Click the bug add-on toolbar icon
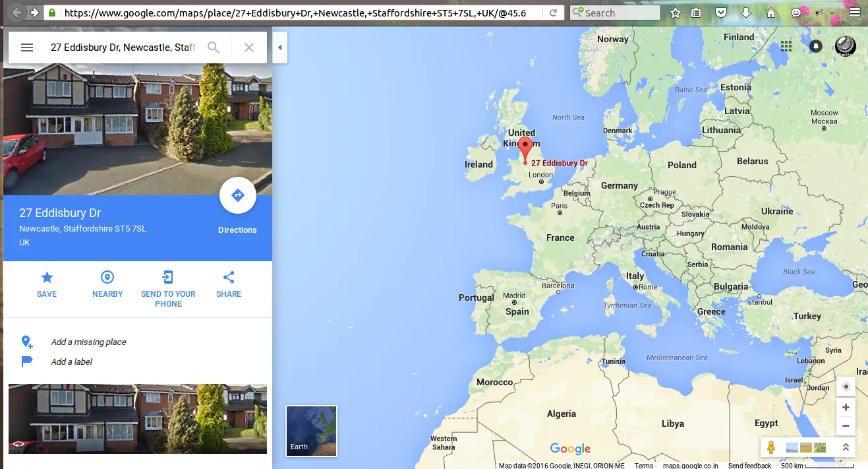This screenshot has height=469, width=868. (821, 13)
